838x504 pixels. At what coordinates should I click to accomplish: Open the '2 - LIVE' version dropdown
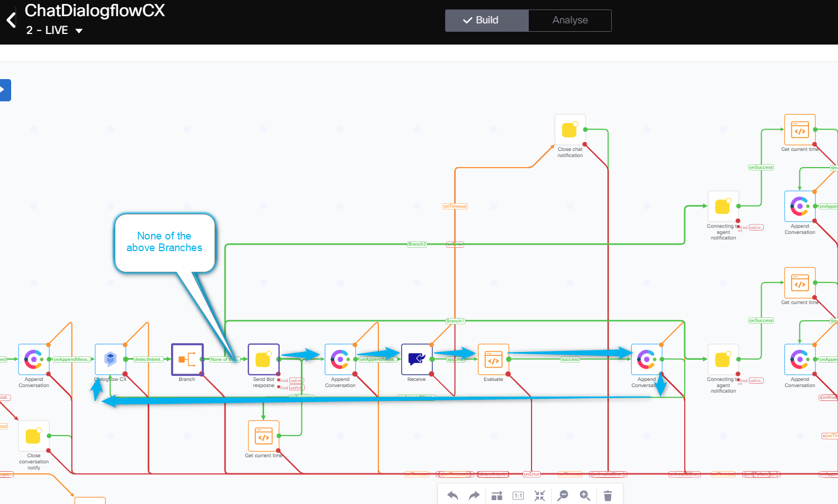pos(54,31)
